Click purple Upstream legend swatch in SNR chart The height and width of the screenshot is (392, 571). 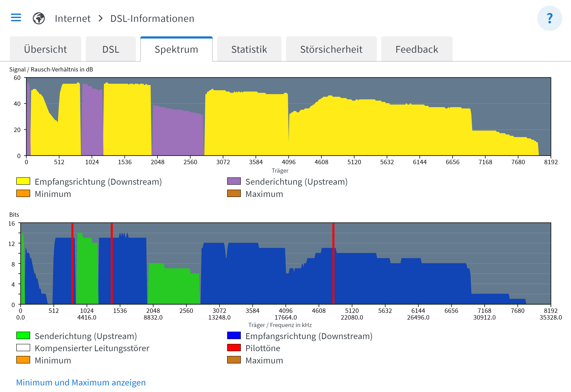click(234, 181)
